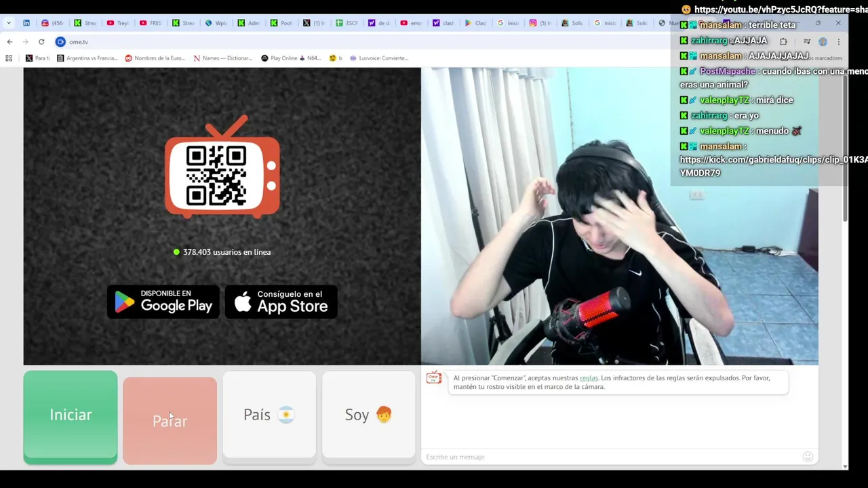The height and width of the screenshot is (488, 868).
Task: Click the browser forward arrow
Action: point(25,42)
